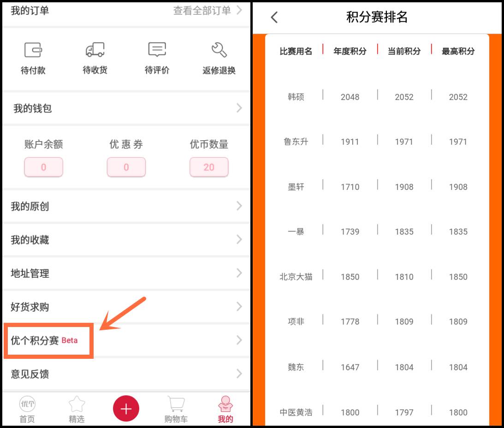Open returns and repair wrench icon
Screen dimensions: 504x428
point(219,50)
